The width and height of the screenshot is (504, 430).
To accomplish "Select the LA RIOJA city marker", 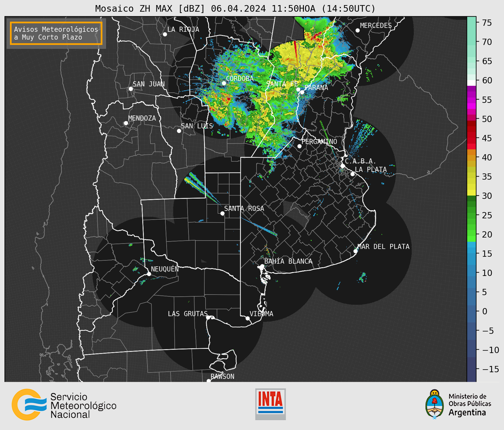I will point(165,34).
